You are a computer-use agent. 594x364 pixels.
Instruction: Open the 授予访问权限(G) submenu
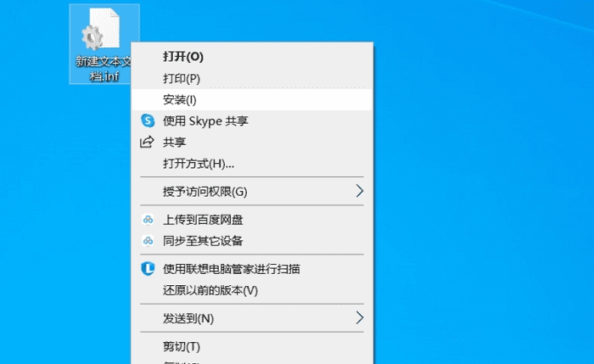point(252,191)
